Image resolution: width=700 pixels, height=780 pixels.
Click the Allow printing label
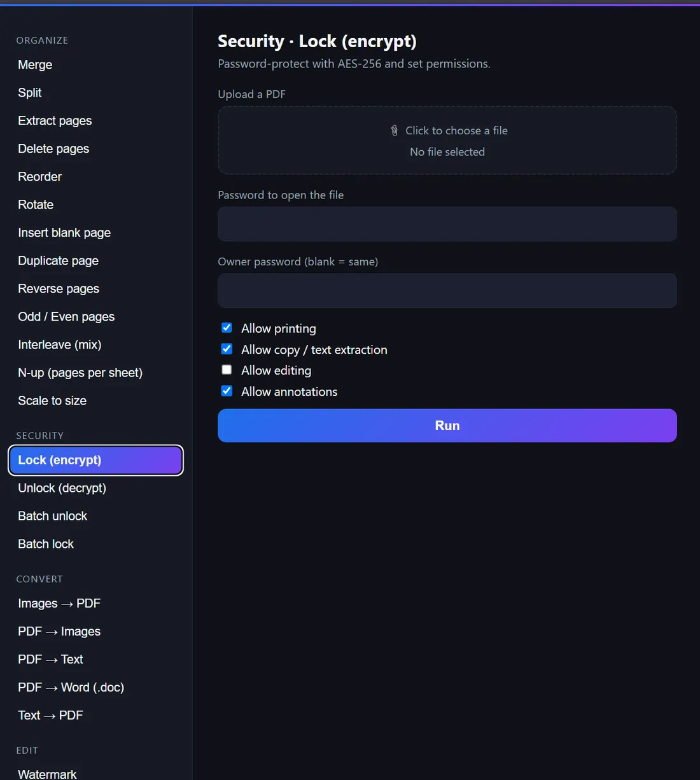pos(279,328)
